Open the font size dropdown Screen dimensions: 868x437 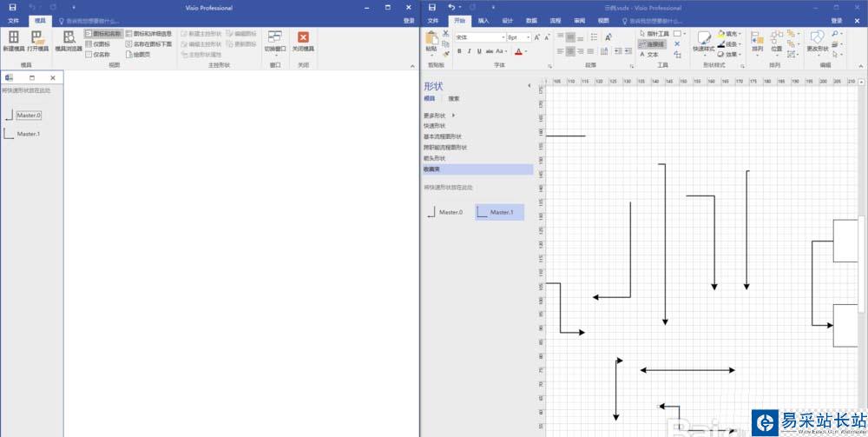click(x=528, y=37)
